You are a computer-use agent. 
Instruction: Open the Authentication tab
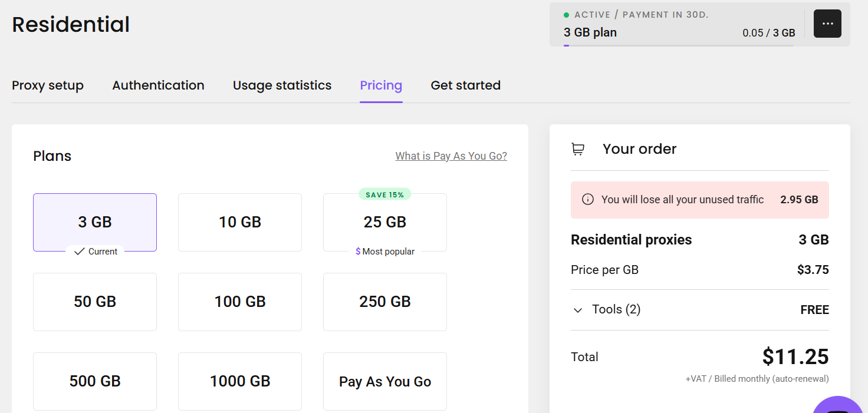(x=159, y=85)
